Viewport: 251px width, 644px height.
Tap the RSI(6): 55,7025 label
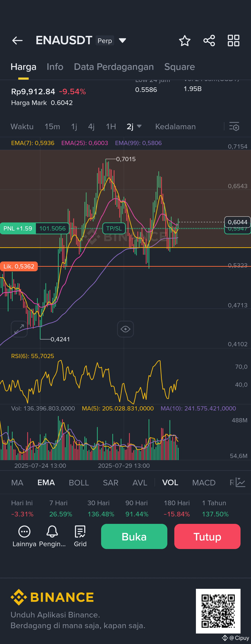[33, 356]
